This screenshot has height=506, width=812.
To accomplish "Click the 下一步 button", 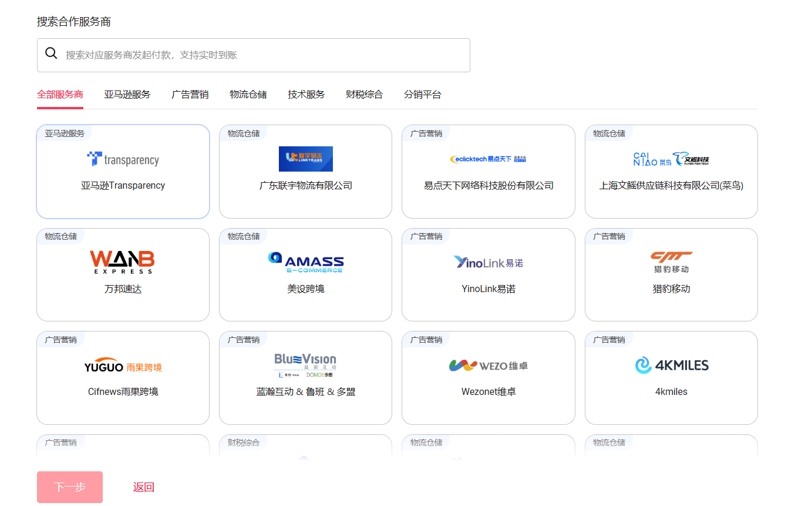I will pyautogui.click(x=69, y=487).
